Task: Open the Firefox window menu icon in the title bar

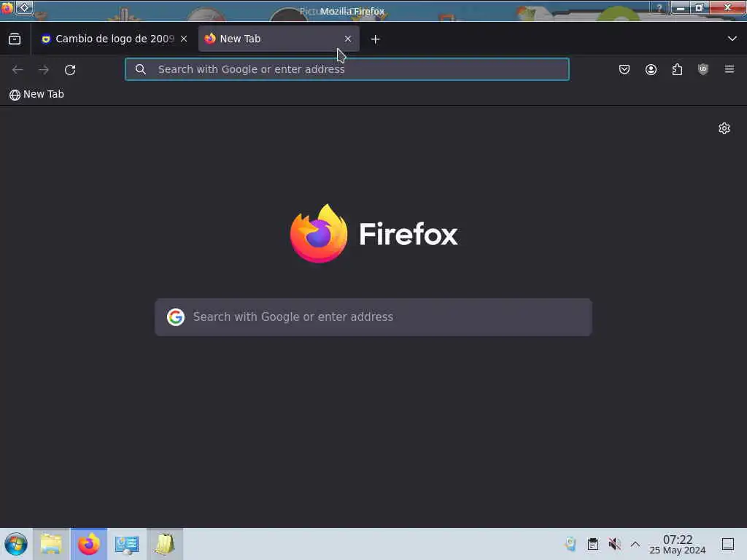Action: [7, 7]
